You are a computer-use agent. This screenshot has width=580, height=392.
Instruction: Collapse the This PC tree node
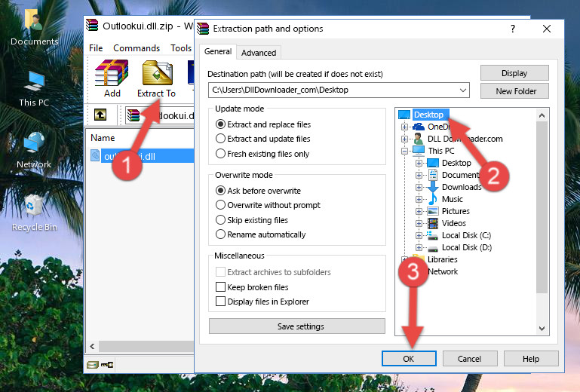coord(405,151)
